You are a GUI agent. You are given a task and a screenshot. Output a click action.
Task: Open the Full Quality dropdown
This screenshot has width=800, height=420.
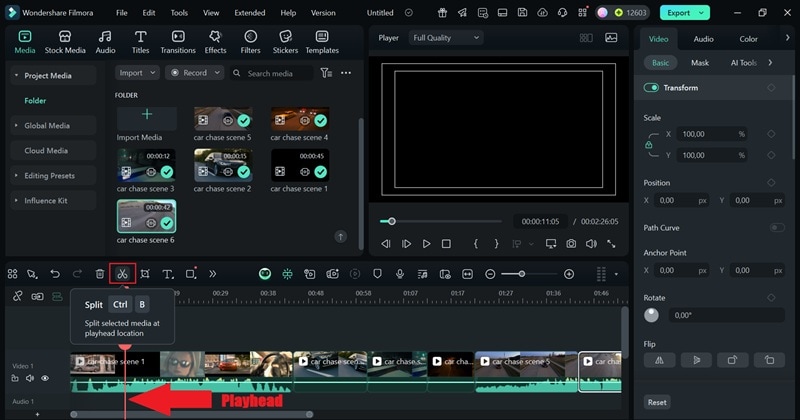[x=446, y=38]
